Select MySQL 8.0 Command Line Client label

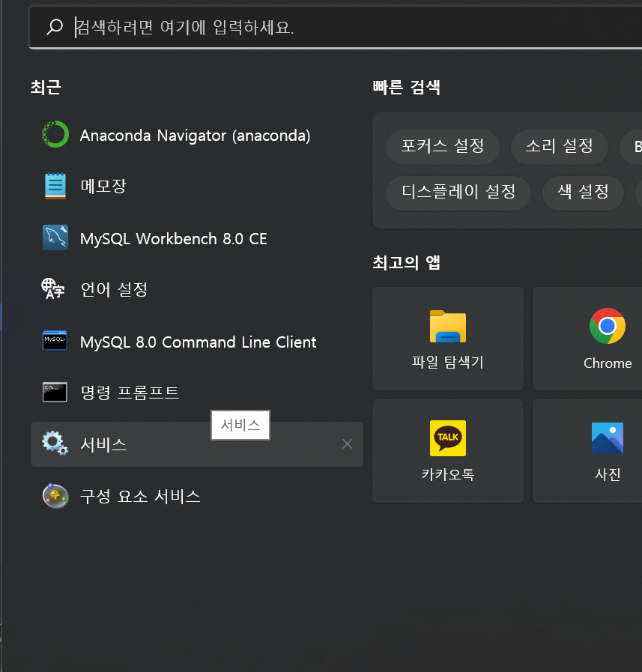[x=198, y=342]
